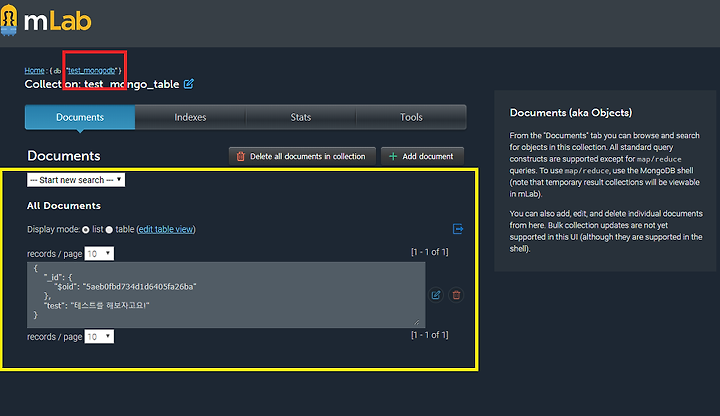Click the resize grip of the document box
This screenshot has width=720, height=416.
(x=416, y=322)
